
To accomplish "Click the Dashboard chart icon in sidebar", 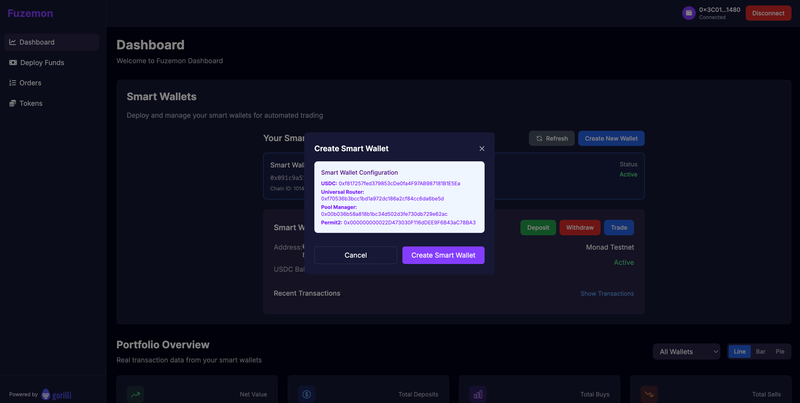I will coord(12,42).
